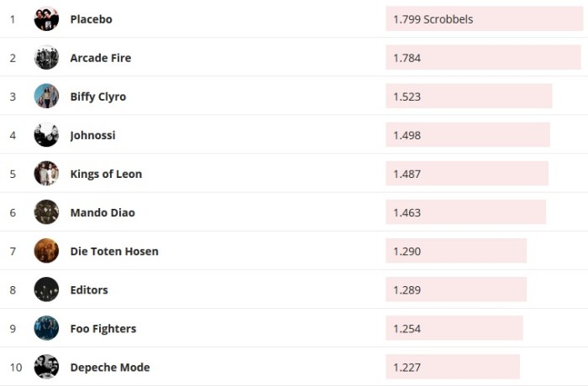The image size is (588, 386).
Task: Click the Depeche Mode artist name
Action: 110,367
